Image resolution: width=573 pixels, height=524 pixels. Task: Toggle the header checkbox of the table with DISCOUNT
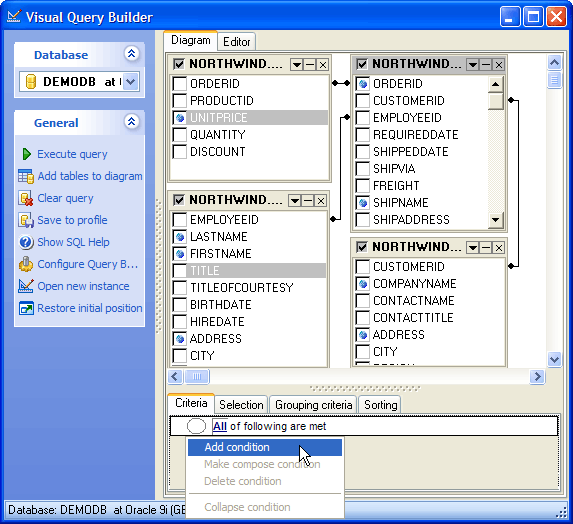click(179, 64)
